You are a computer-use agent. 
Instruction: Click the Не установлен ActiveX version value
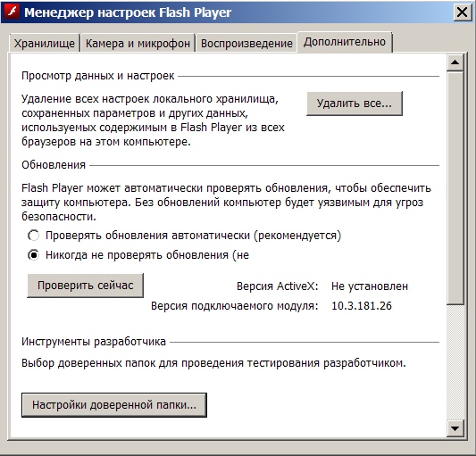370,286
